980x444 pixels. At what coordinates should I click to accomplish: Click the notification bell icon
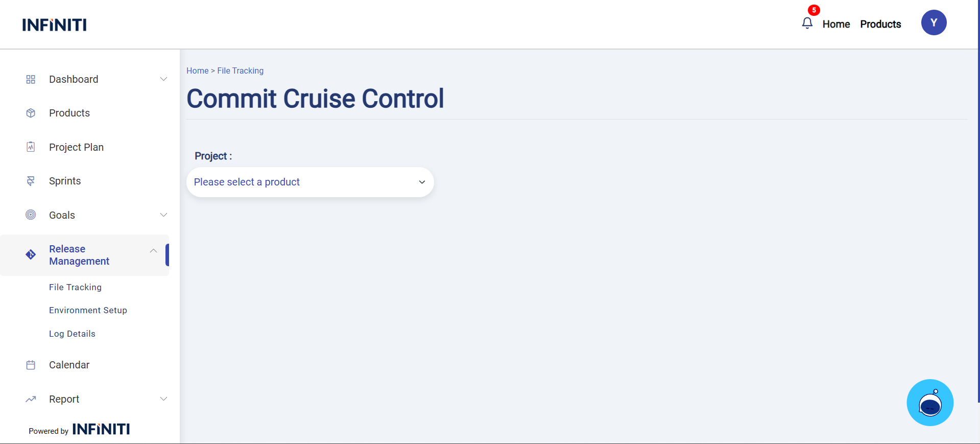[807, 23]
